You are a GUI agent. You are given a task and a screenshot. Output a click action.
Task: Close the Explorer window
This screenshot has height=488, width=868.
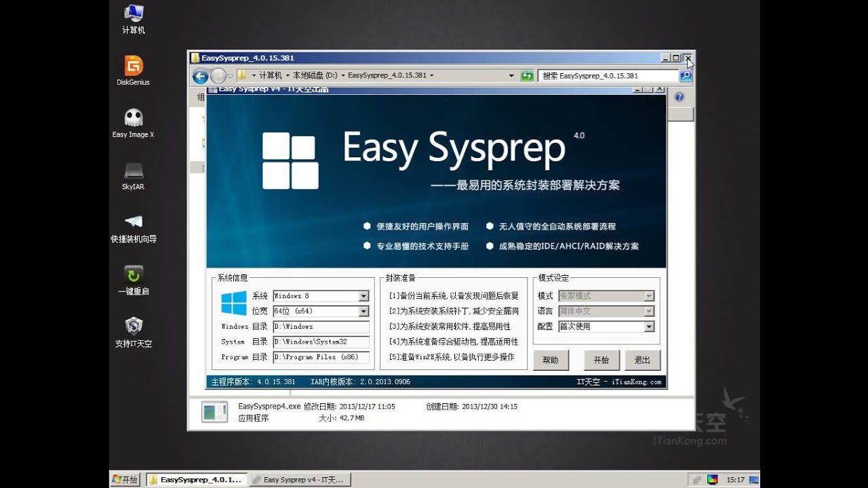[687, 58]
